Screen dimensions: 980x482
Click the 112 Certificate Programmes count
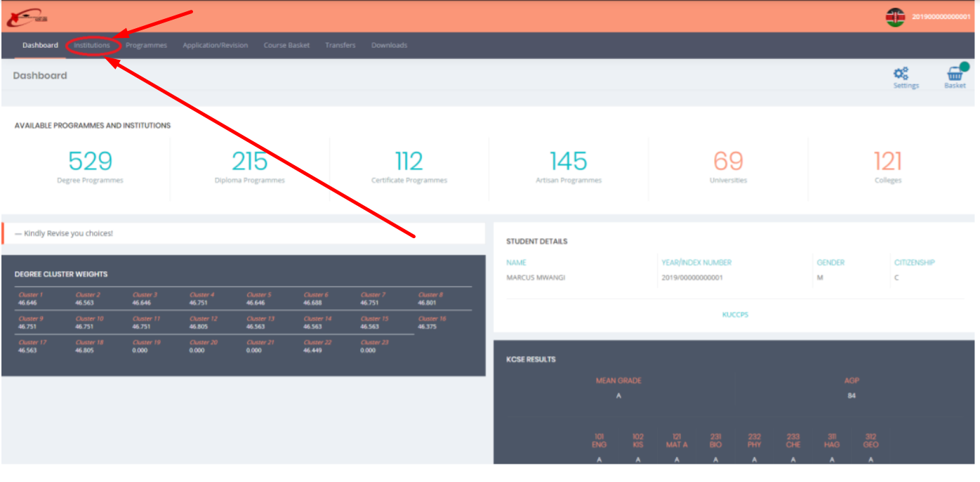tap(409, 162)
